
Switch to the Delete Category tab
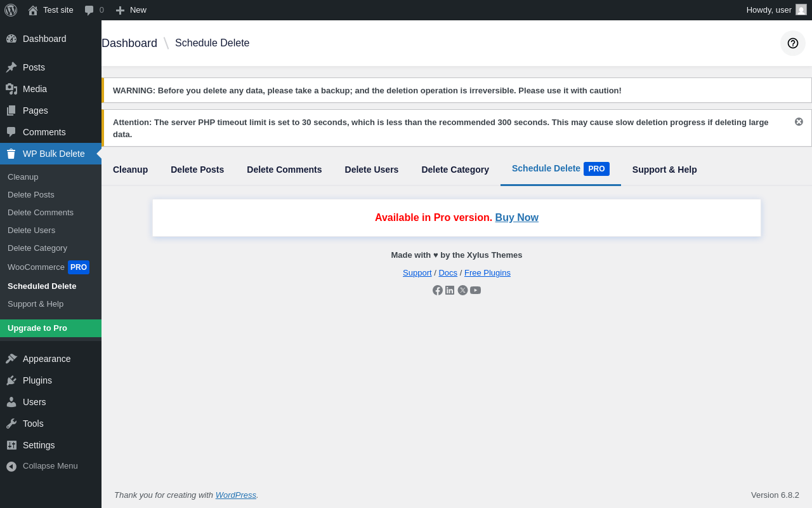tap(455, 170)
